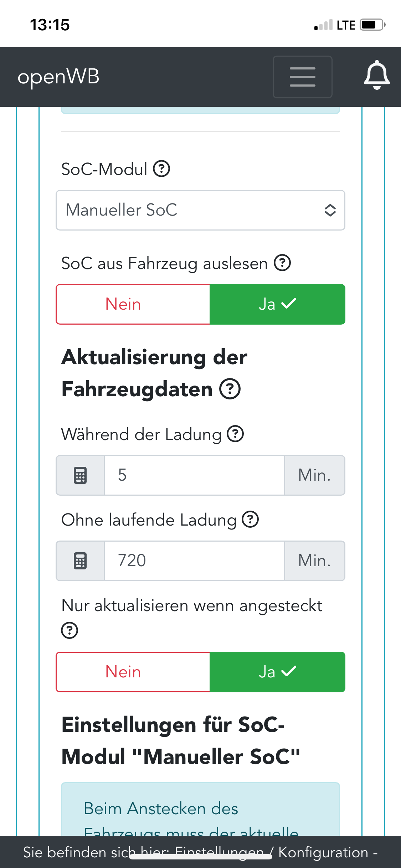This screenshot has height=868, width=401.
Task: Open help icon beside Während der Ladung
Action: 235,434
